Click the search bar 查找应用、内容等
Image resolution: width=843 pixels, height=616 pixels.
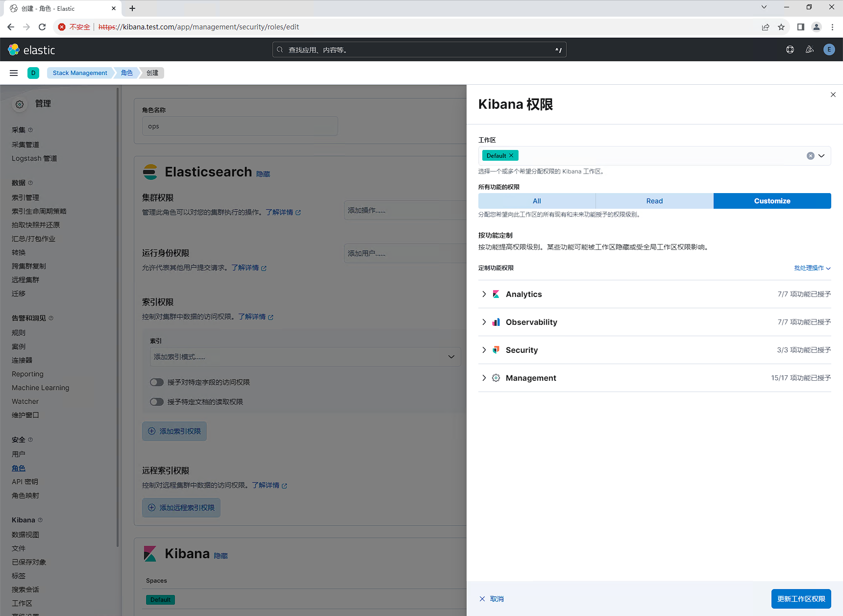419,49
